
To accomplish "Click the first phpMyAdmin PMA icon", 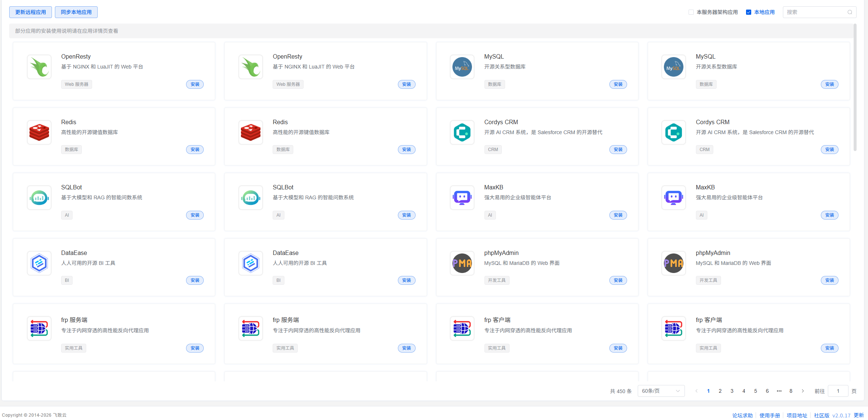I will coord(462,263).
